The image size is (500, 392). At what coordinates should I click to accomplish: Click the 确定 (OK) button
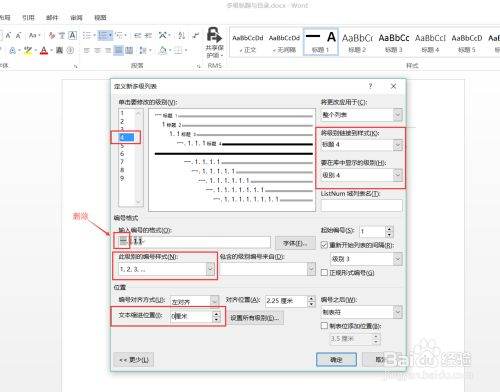coord(336,360)
